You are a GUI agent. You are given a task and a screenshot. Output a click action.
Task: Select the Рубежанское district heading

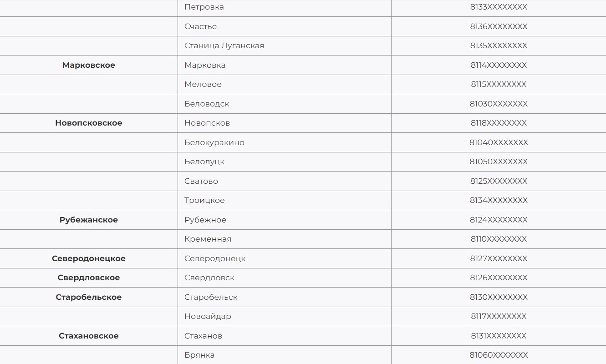coord(89,220)
